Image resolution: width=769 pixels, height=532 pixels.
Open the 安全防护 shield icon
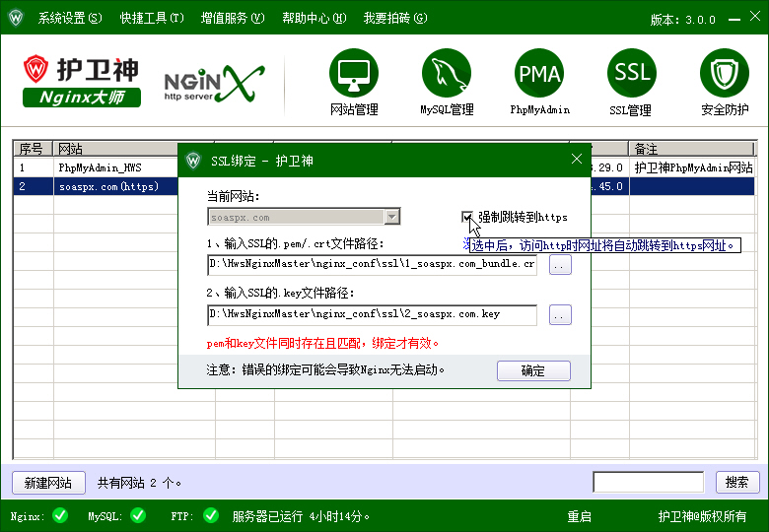point(725,75)
